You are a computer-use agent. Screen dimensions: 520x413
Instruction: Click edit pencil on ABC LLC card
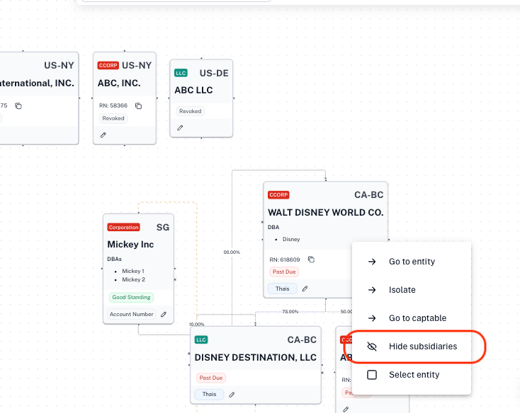coord(180,128)
